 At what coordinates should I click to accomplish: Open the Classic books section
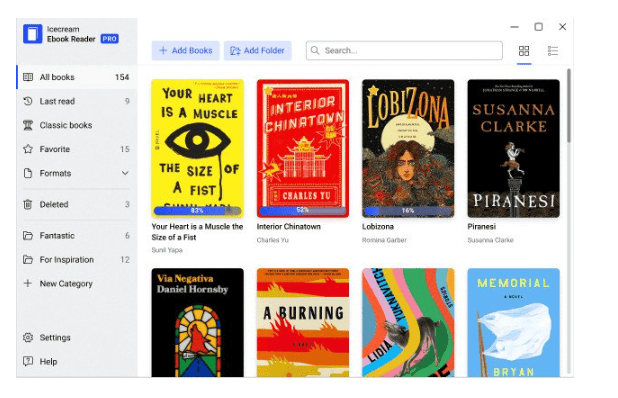pos(77,125)
